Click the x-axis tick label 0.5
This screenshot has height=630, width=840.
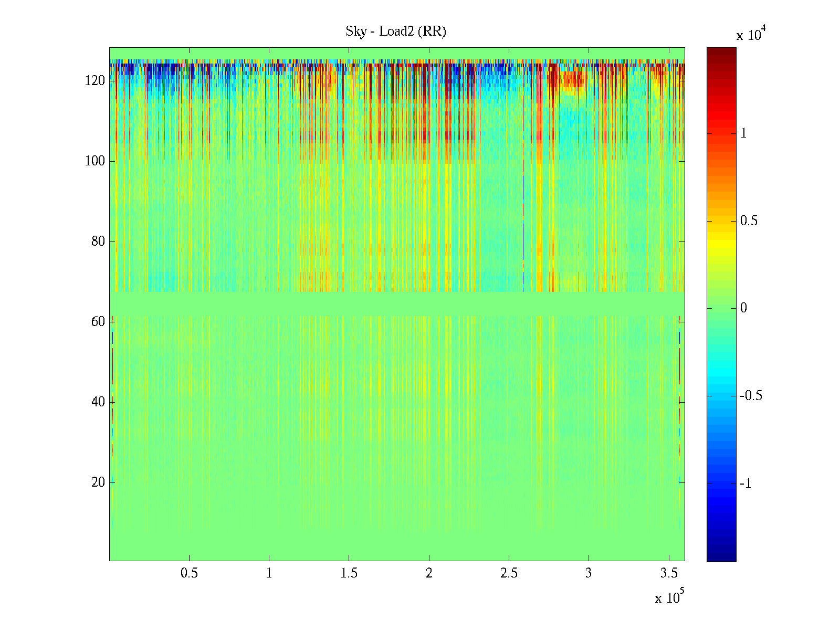click(x=189, y=573)
